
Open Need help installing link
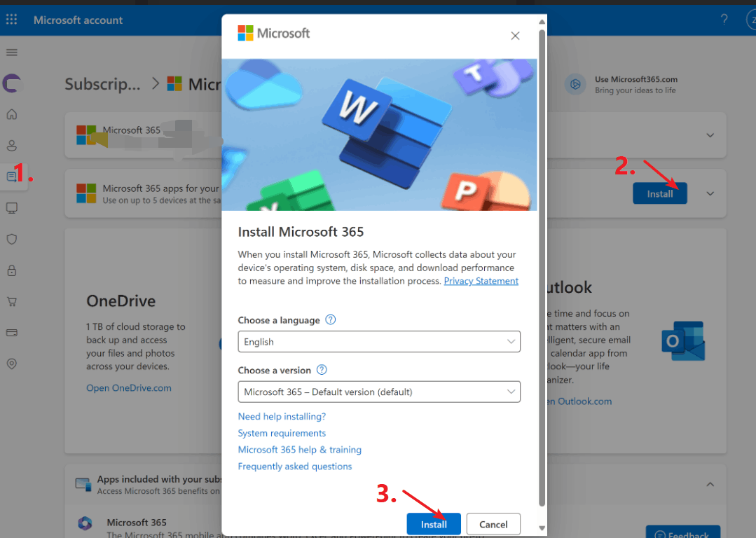282,416
